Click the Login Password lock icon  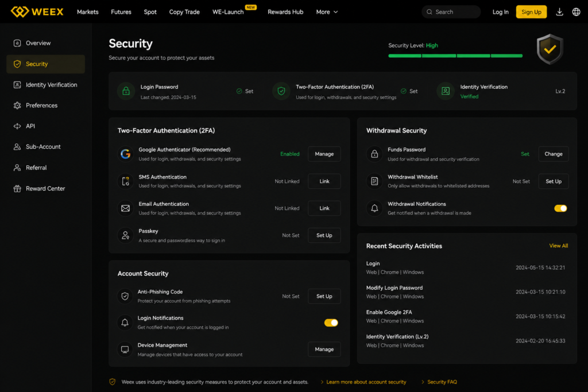coord(126,91)
